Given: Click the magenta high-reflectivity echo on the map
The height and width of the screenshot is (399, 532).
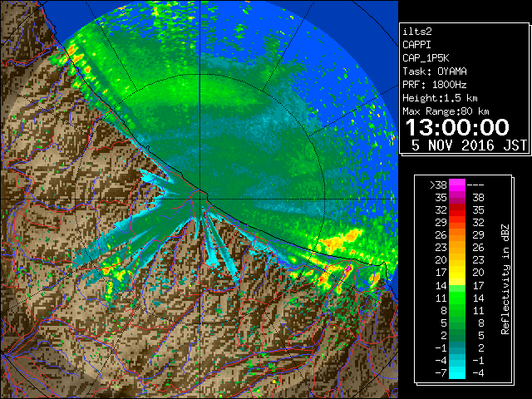Looking at the screenshot, I should pyautogui.click(x=348, y=268).
